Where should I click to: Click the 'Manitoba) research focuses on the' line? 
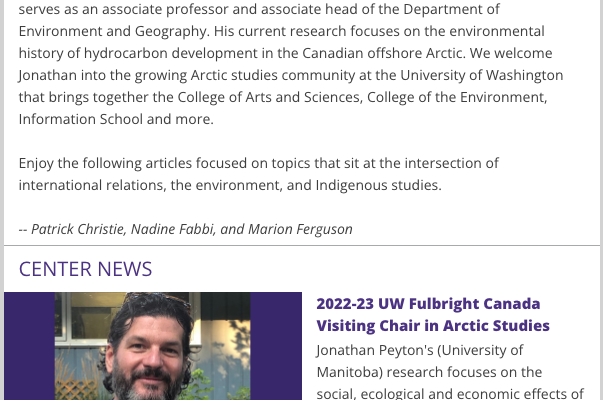click(x=429, y=372)
